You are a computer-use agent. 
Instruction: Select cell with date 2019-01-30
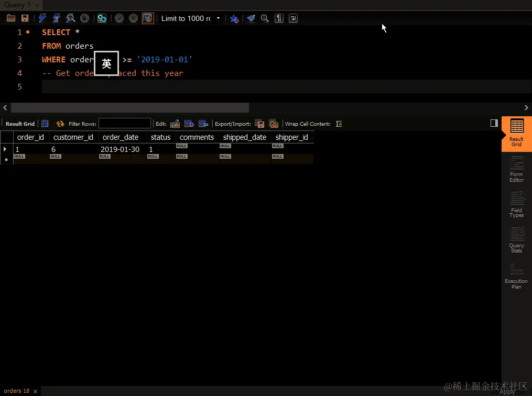(123, 149)
